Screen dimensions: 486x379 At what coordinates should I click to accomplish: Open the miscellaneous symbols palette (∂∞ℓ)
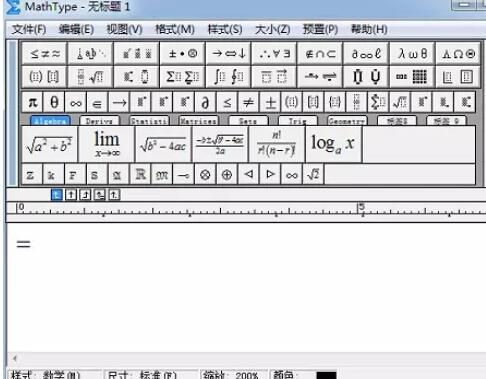pos(366,53)
